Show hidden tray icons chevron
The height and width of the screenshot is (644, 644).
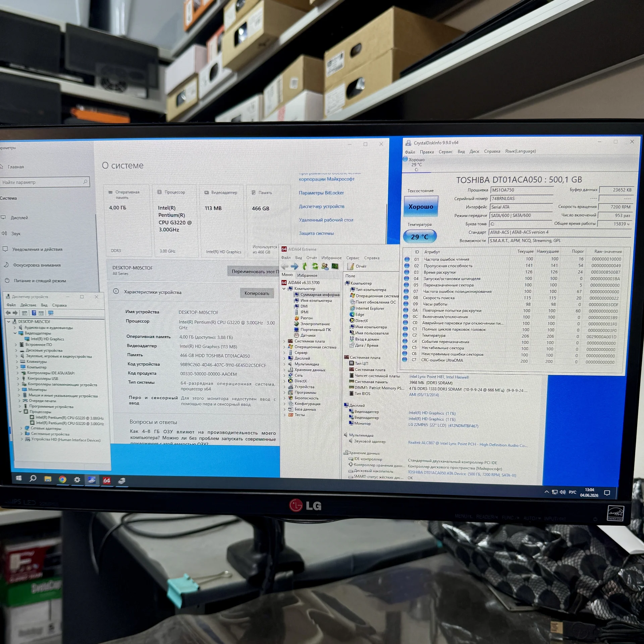546,492
